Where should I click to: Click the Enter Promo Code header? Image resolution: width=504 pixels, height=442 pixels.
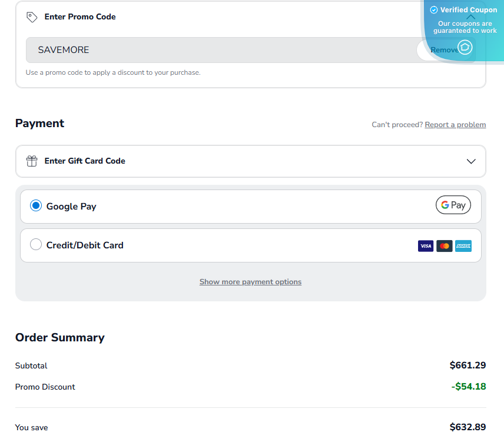[79, 17]
